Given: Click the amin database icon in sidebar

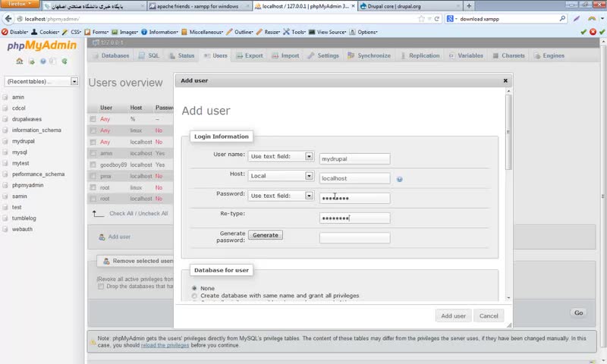Looking at the screenshot, I should [x=5, y=97].
